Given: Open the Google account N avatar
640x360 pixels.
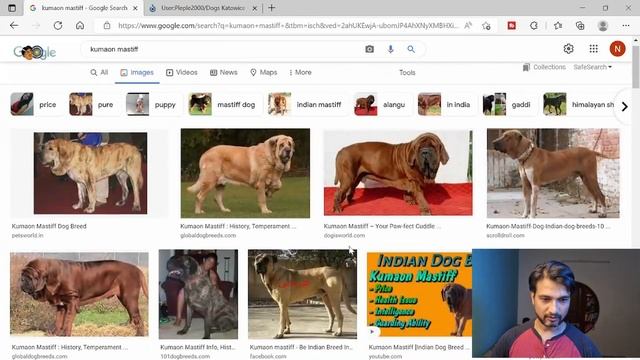Looking at the screenshot, I should pos(617,49).
